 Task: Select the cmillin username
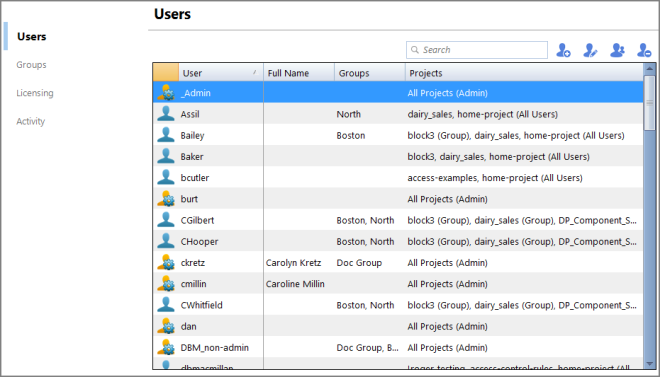194,284
